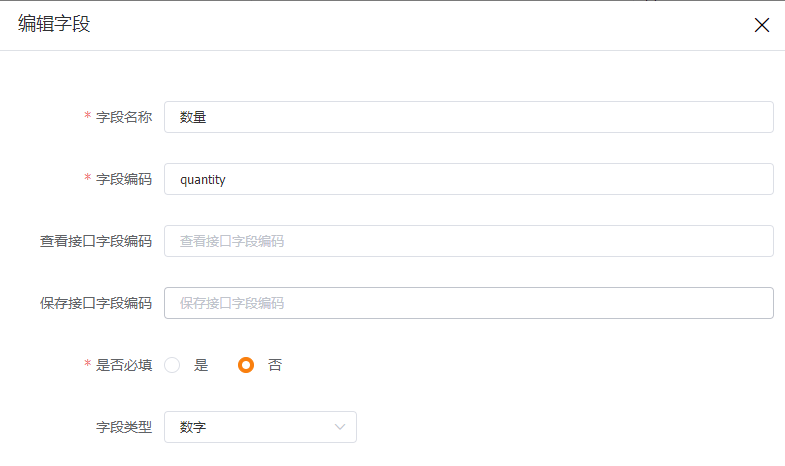Click the 字段名称 form label
785x466 pixels.
click(124, 117)
